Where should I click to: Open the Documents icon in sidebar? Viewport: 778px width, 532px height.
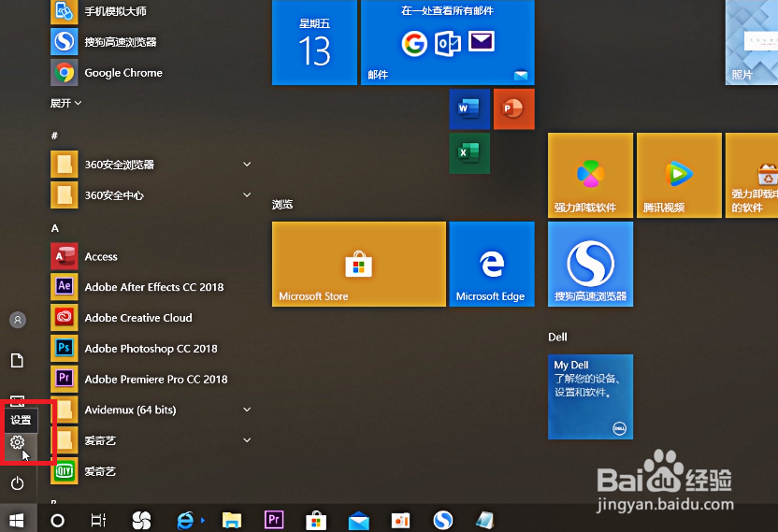click(x=18, y=361)
